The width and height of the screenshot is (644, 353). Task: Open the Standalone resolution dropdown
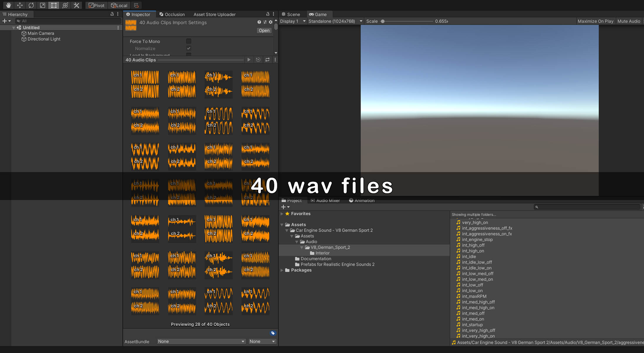coord(335,21)
